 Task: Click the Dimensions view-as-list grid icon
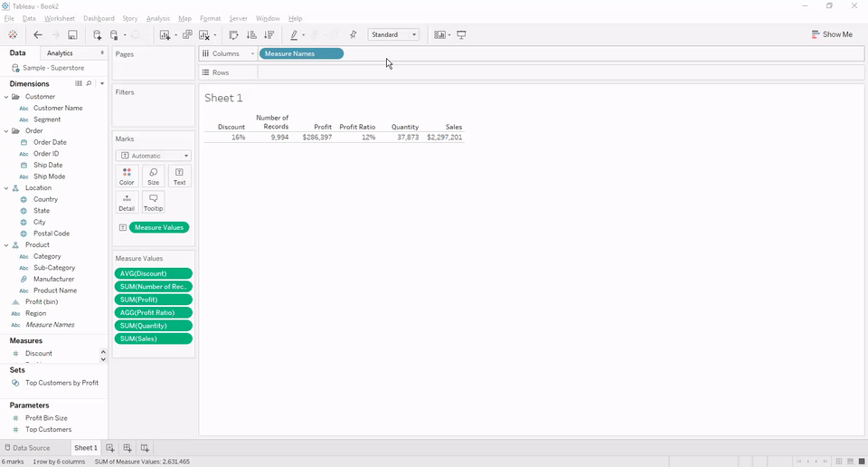pos(79,83)
